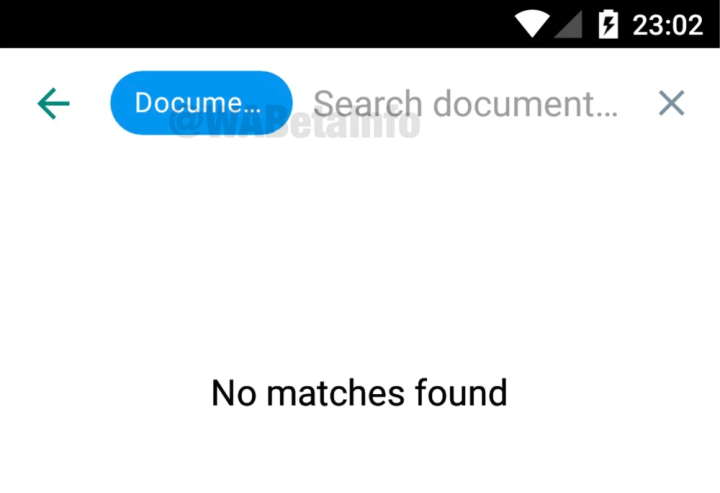Focus the Search documents input field

pos(465,104)
